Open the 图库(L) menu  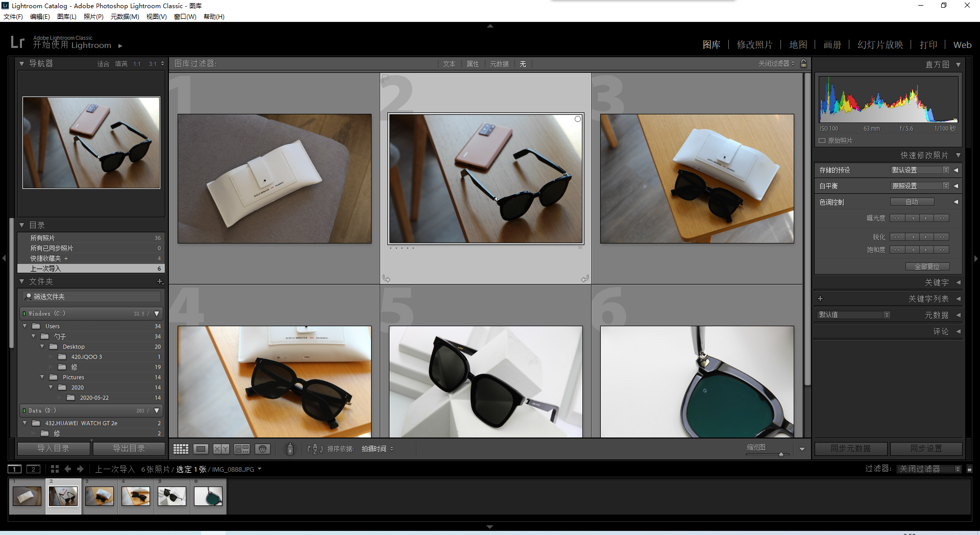pyautogui.click(x=66, y=16)
